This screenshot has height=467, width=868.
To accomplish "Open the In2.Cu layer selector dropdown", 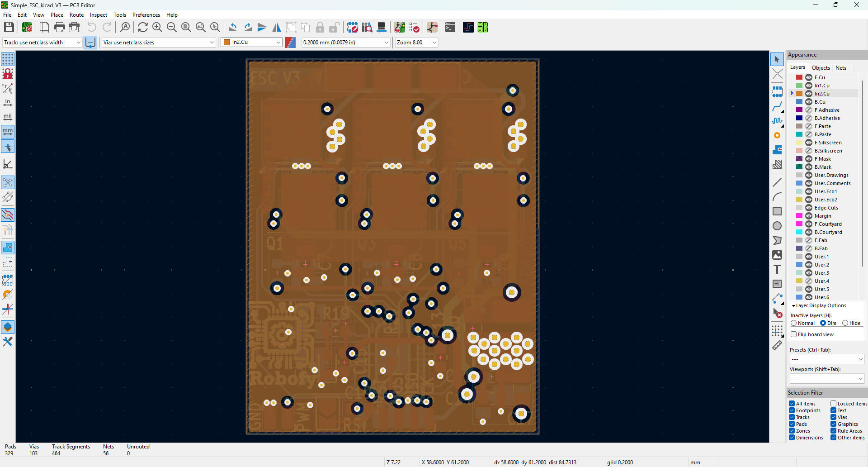I will (x=251, y=42).
